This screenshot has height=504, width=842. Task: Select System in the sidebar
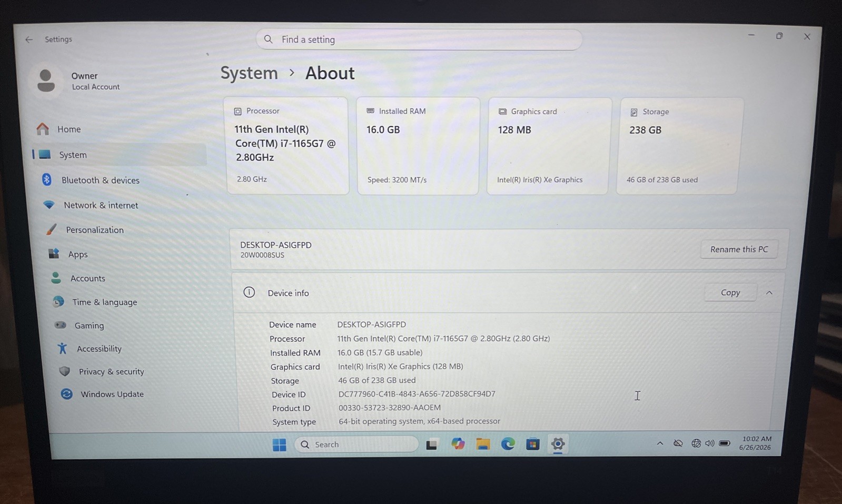click(x=119, y=155)
